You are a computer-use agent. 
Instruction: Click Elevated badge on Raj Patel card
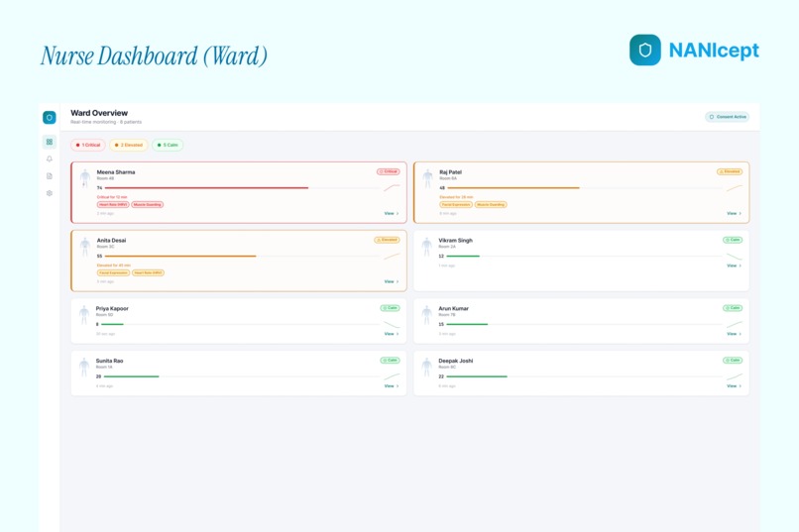(730, 171)
